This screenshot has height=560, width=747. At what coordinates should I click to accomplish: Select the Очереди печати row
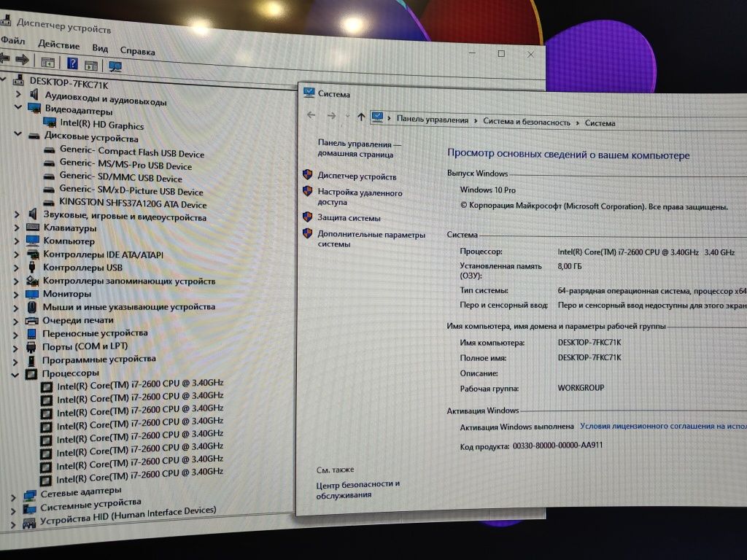coord(77,321)
